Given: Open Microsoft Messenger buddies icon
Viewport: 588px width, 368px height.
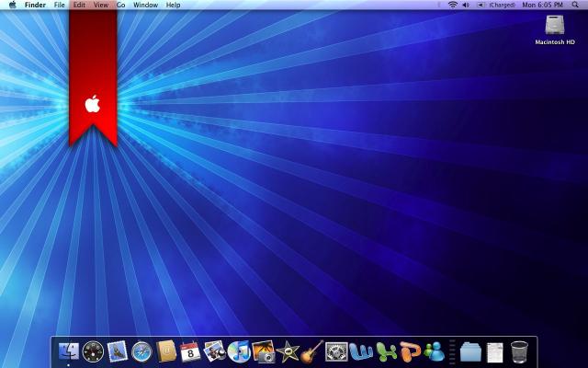Looking at the screenshot, I should point(435,351).
